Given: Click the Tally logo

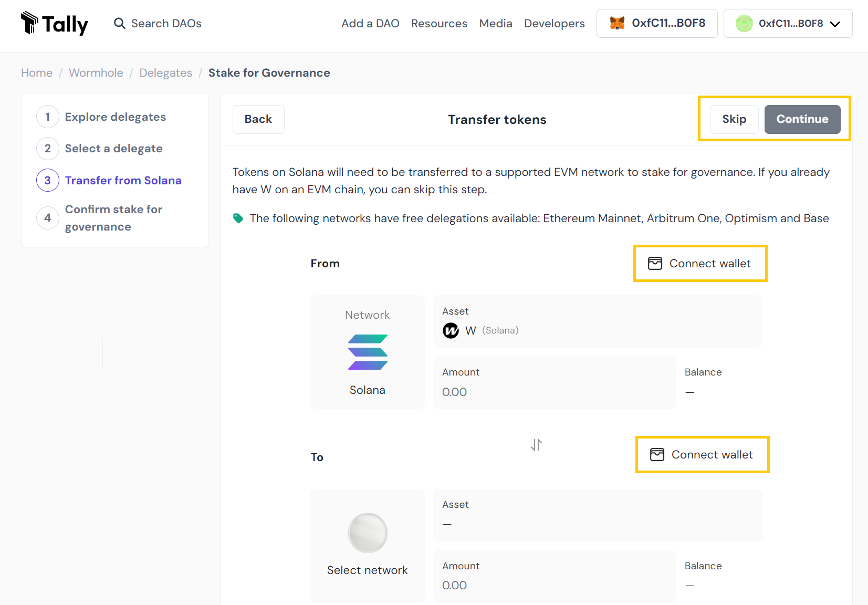Looking at the screenshot, I should click(x=55, y=23).
